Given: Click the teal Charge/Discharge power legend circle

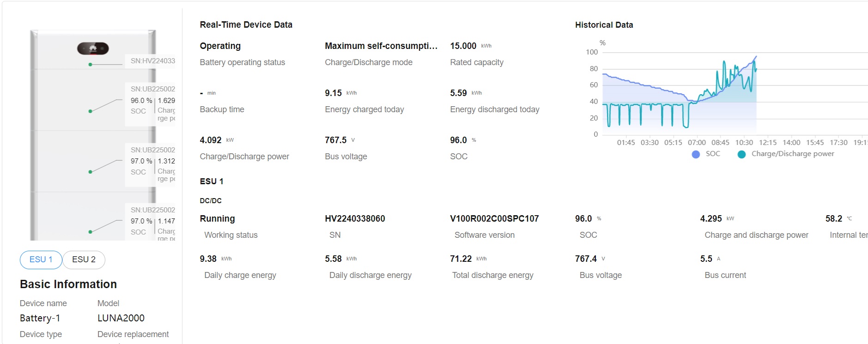Looking at the screenshot, I should point(741,154).
